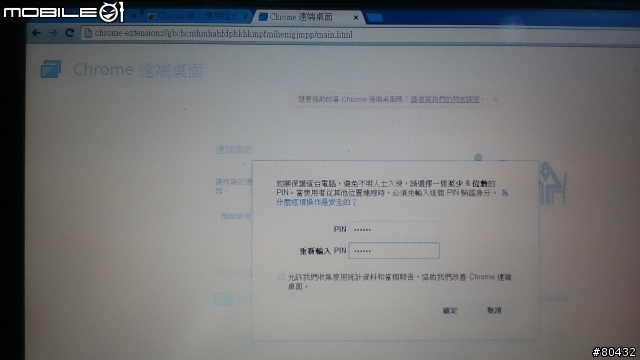Image resolution: width=640 pixels, height=360 pixels.
Task: Reload the page with the refresh icon
Action: point(70,33)
